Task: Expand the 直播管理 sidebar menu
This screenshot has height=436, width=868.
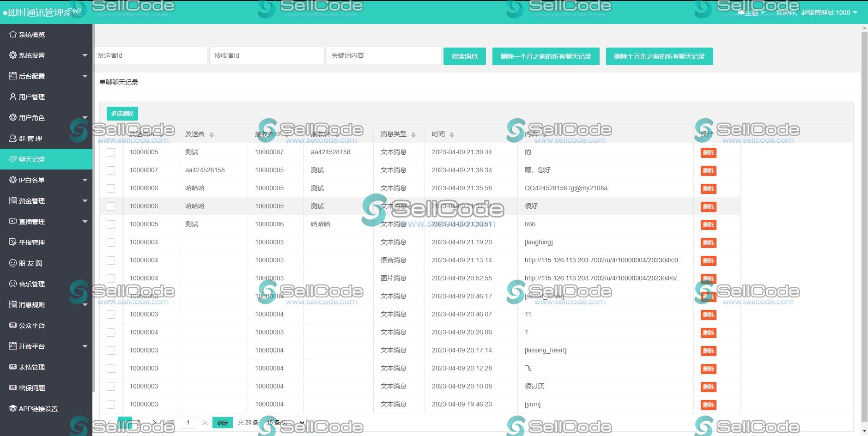Action: pyautogui.click(x=46, y=221)
